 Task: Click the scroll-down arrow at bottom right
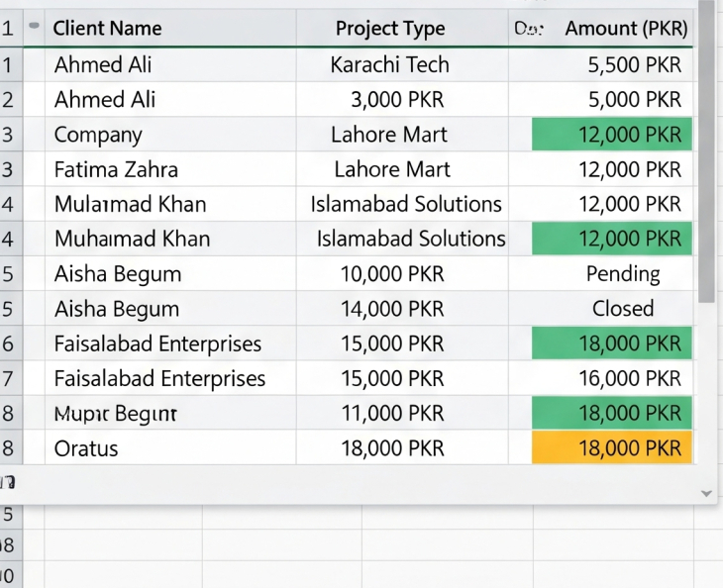pos(706,492)
